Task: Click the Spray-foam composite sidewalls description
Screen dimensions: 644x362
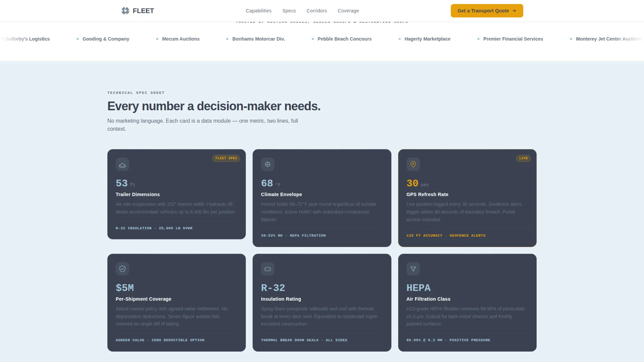Action: (x=320, y=316)
